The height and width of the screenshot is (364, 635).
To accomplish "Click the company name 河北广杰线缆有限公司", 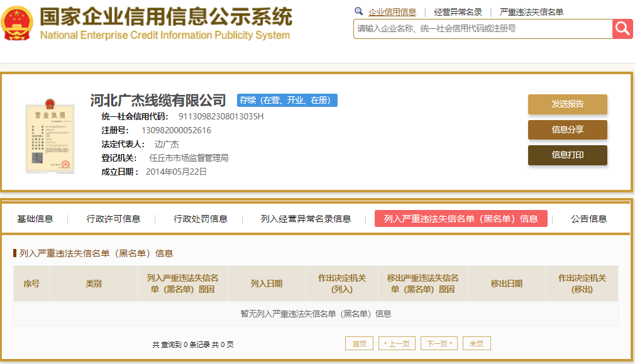I will tap(158, 100).
